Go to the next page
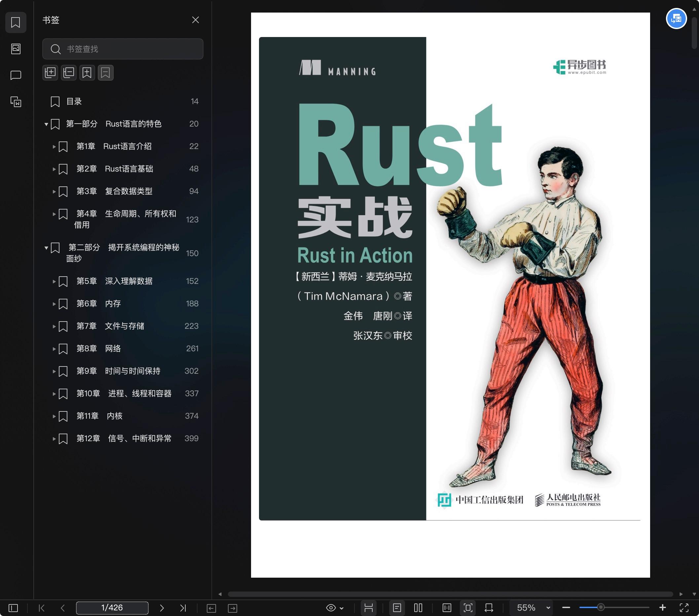Viewport: 699px width, 616px height. 162,608
